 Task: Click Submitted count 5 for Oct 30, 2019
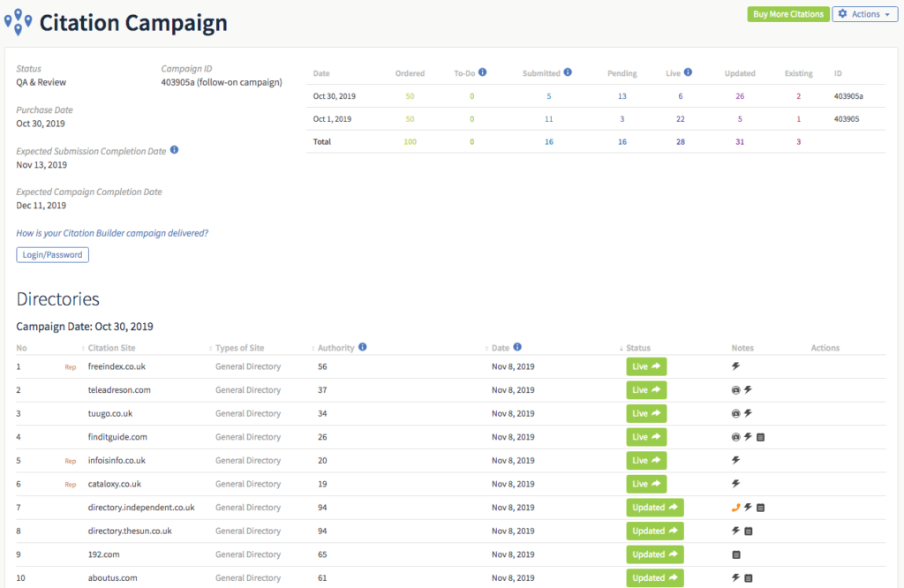tap(549, 96)
